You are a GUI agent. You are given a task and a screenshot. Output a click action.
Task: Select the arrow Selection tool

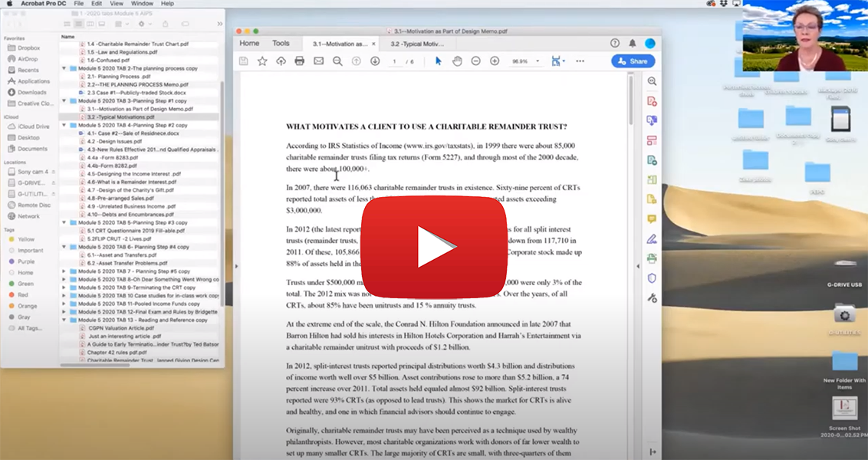tap(439, 61)
